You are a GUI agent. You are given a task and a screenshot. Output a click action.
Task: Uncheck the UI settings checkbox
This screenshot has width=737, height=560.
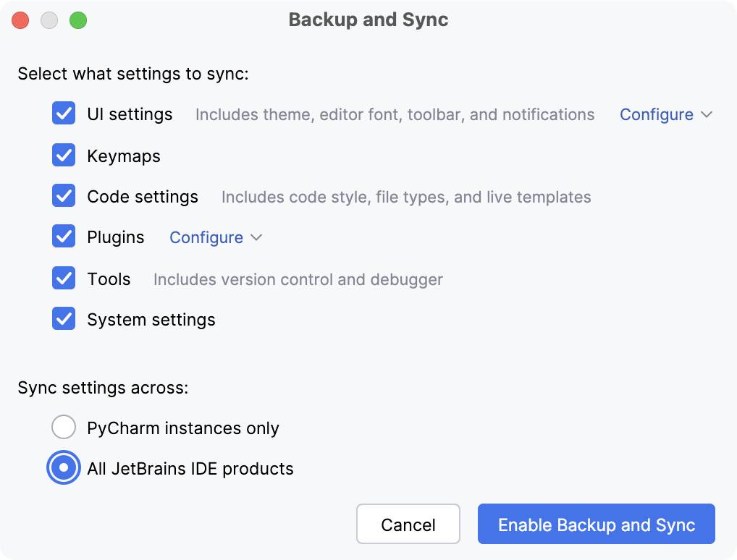(64, 114)
